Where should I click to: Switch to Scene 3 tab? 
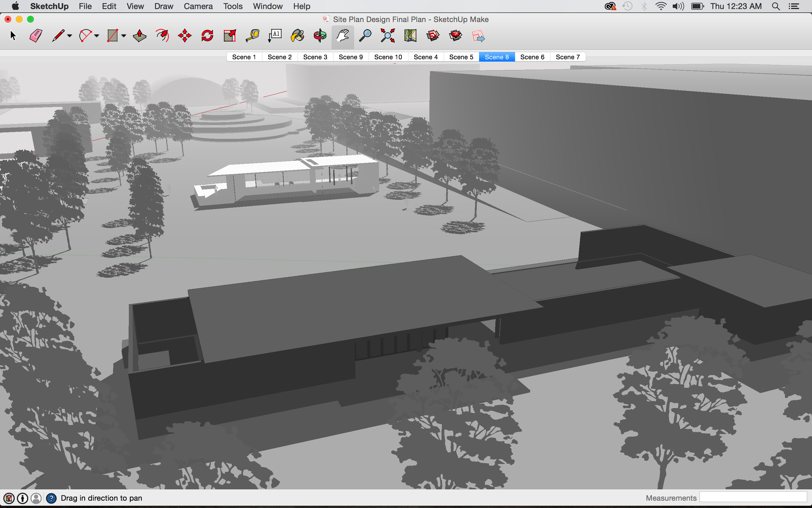point(315,57)
